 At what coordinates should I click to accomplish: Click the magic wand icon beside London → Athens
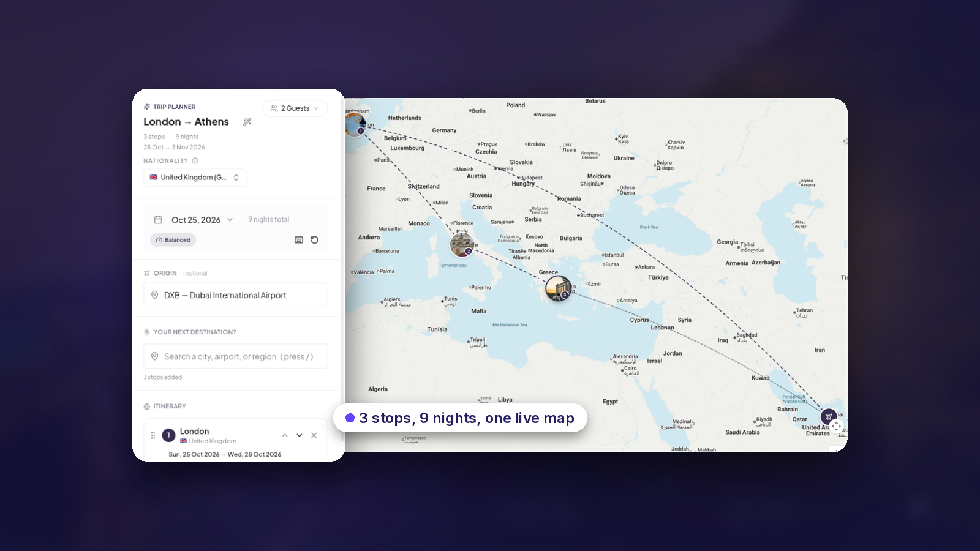(247, 122)
